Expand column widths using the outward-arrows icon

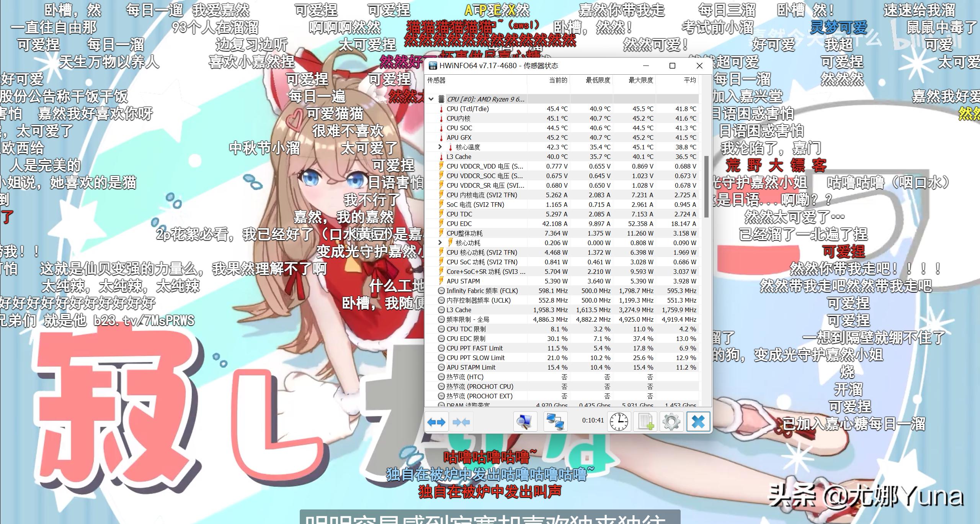click(437, 421)
